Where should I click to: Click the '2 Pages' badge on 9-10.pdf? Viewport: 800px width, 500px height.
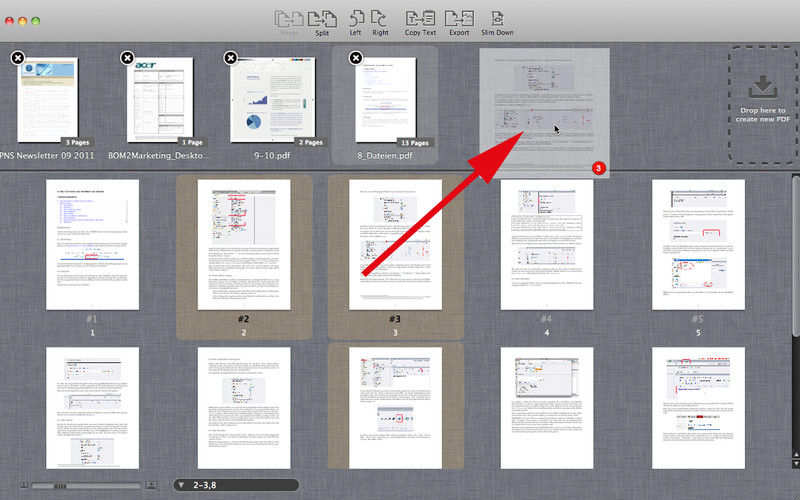pos(311,142)
